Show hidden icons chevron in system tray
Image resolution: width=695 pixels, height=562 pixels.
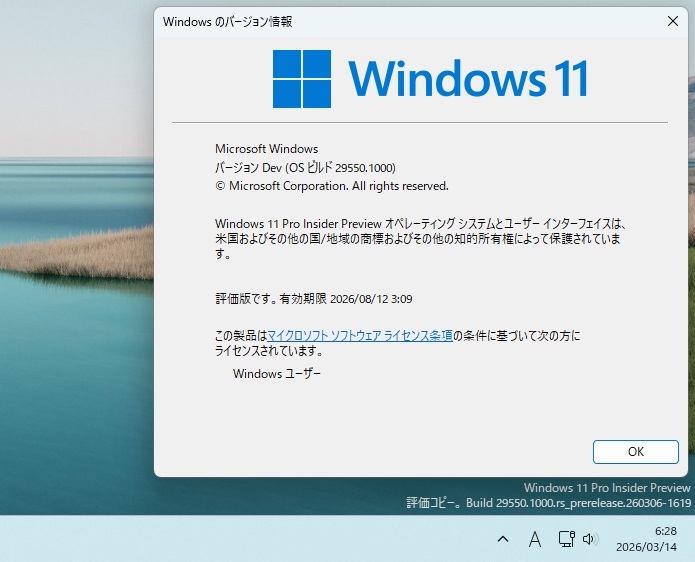pos(503,539)
